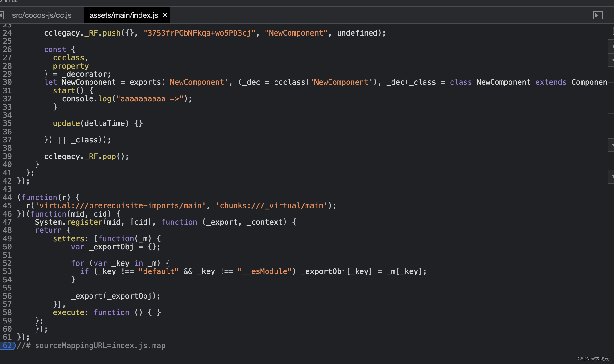
Task: Click gutter line number 47
Action: [7, 222]
